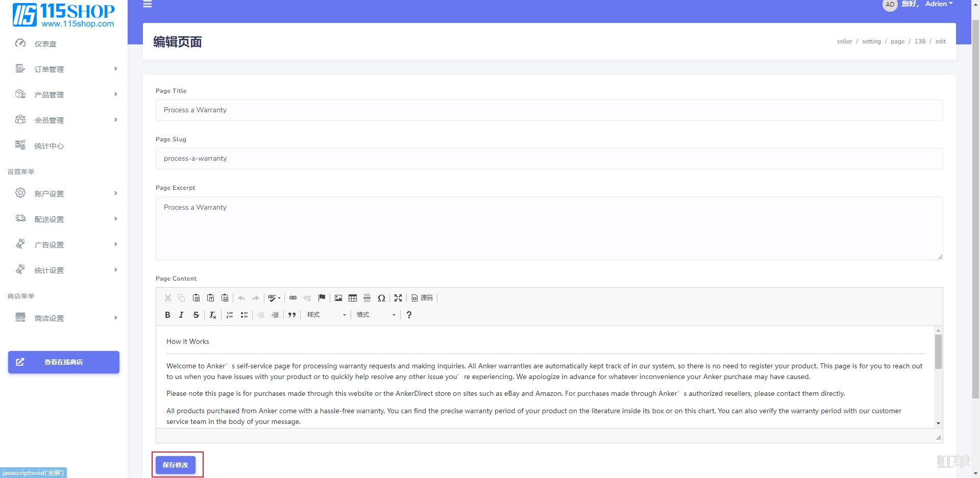Insert an image into page content
Screen dimensions: 980x478
338,298
